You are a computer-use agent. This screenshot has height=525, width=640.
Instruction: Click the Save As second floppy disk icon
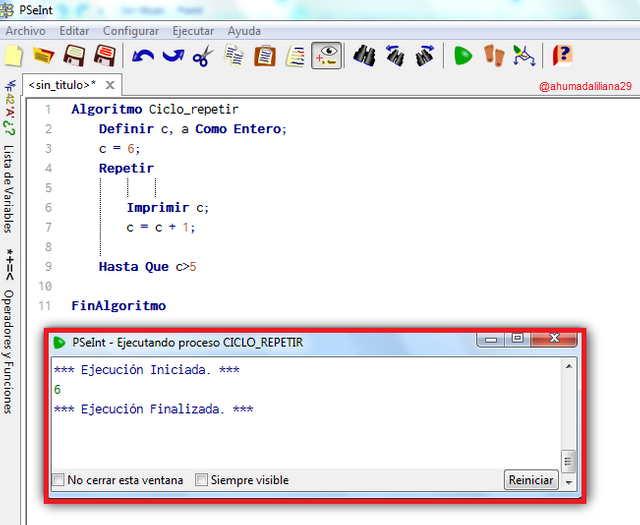coord(104,56)
